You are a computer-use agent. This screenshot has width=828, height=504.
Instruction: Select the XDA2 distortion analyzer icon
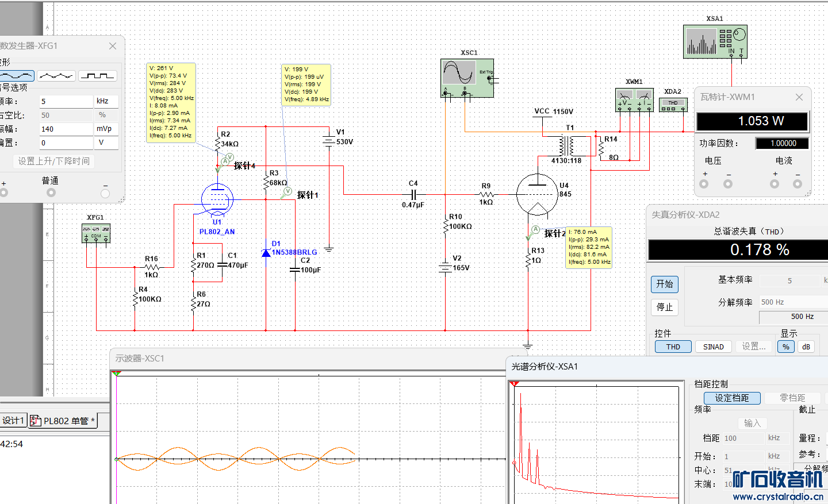673,105
